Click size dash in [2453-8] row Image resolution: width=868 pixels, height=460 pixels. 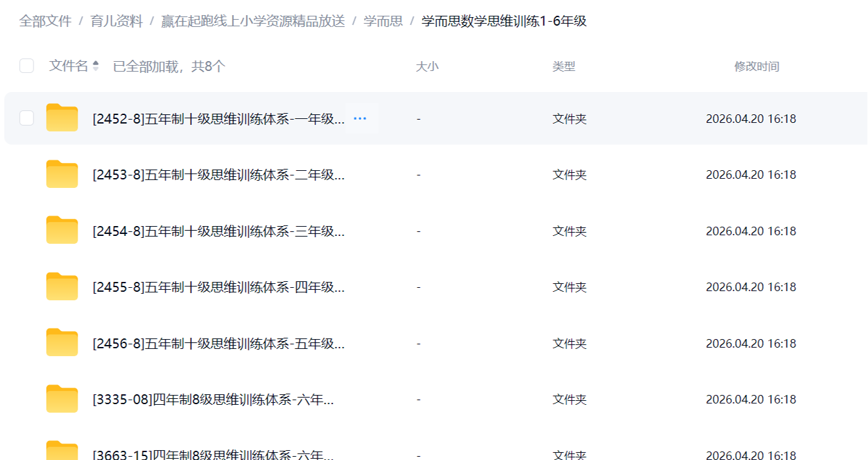pyautogui.click(x=419, y=175)
